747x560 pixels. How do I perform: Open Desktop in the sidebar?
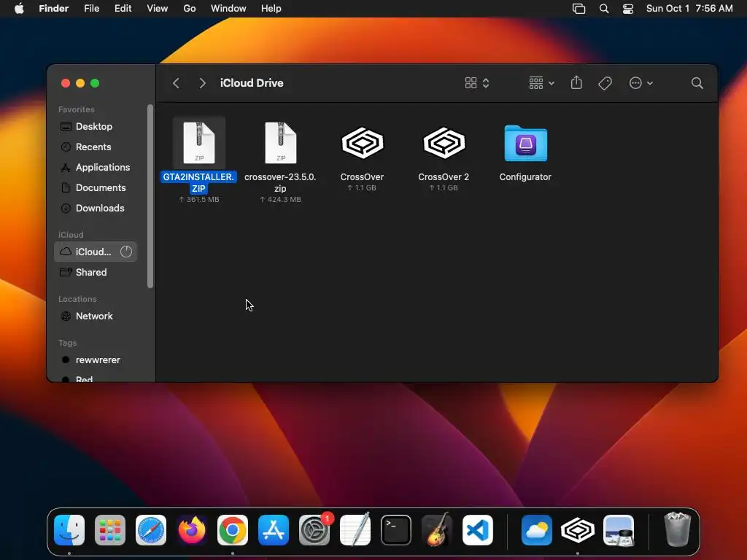[96, 127]
